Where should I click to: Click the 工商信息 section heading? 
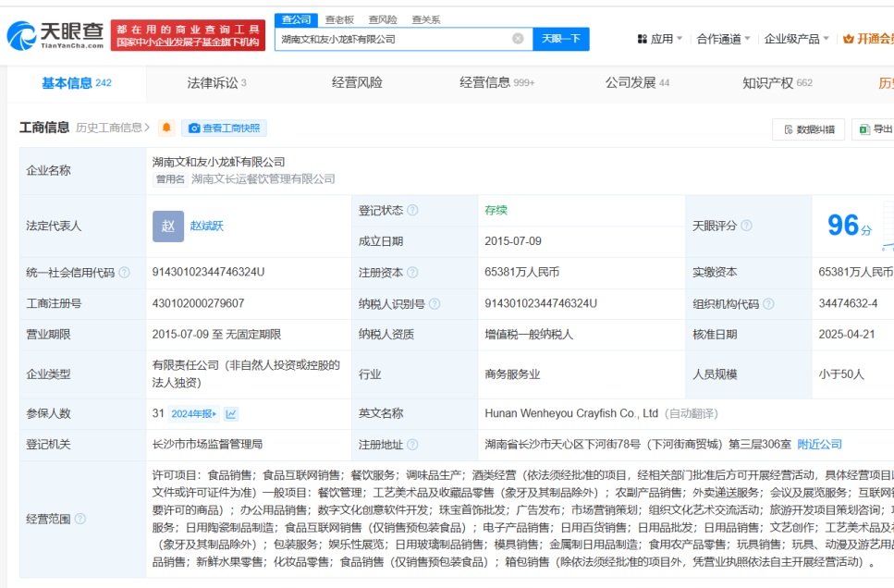click(x=44, y=128)
